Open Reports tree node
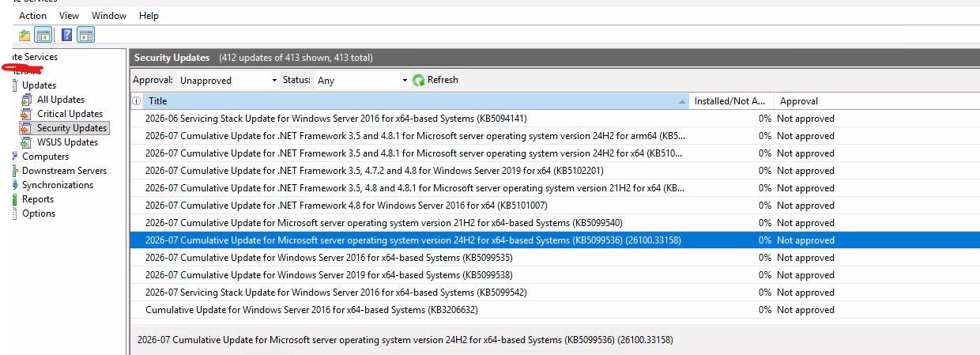The height and width of the screenshot is (355, 980). tap(38, 199)
